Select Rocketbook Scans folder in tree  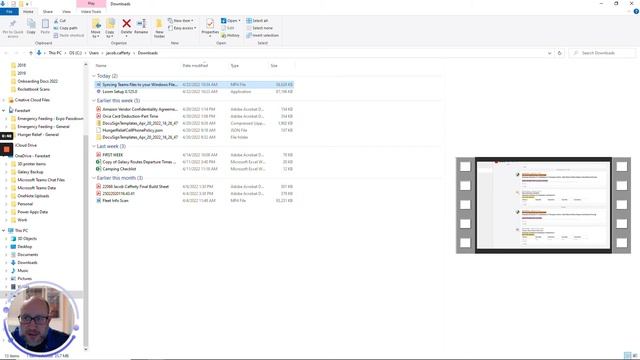point(33,89)
